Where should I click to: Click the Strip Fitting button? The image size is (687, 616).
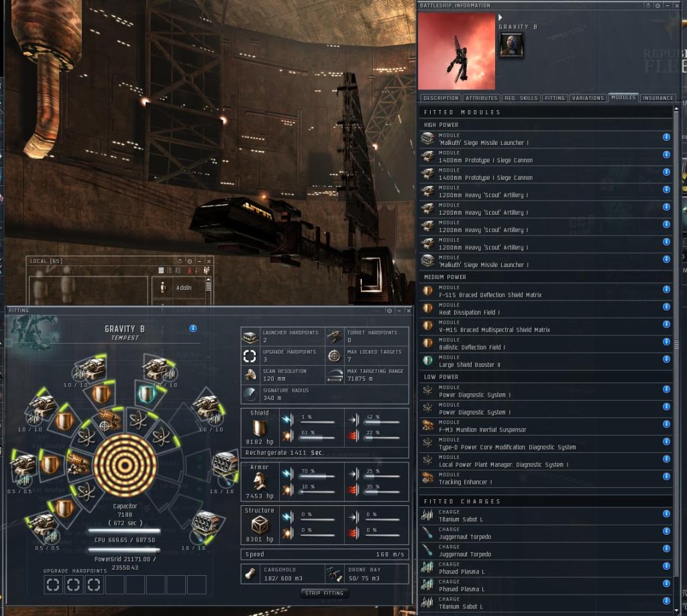tap(324, 593)
